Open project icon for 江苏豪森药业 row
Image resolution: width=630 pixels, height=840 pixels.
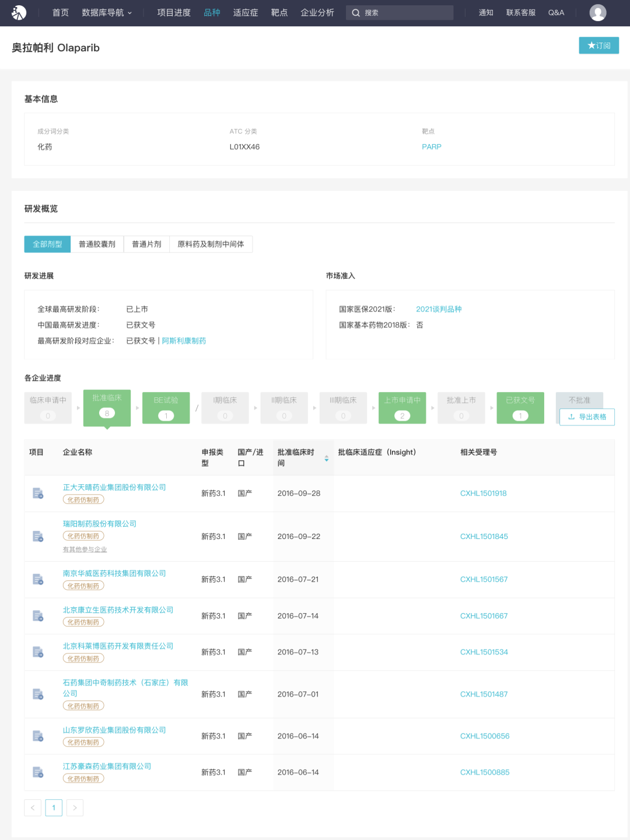pyautogui.click(x=38, y=772)
